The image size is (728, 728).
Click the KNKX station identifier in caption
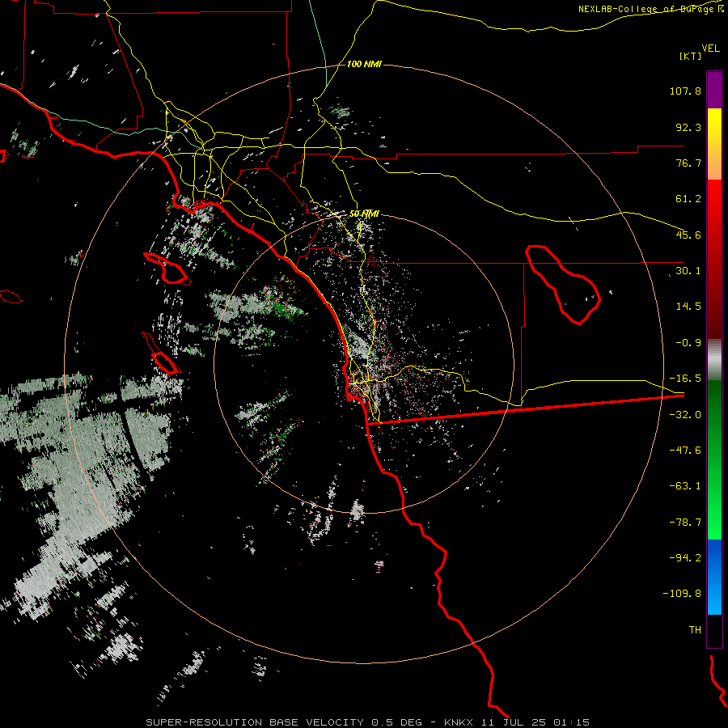point(459,722)
